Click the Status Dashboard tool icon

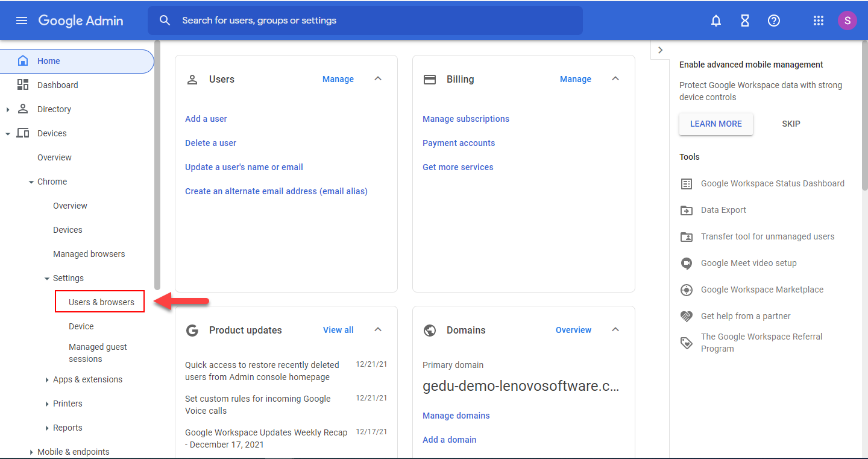click(x=687, y=184)
